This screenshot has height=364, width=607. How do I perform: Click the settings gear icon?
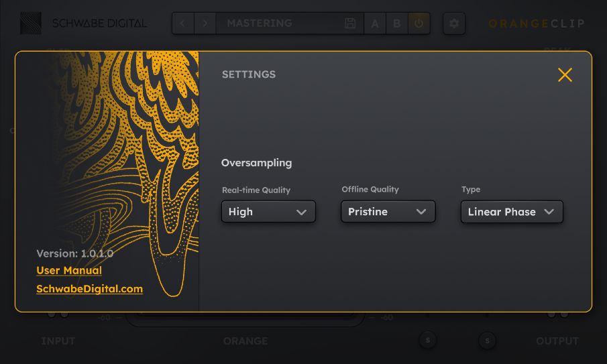[454, 23]
